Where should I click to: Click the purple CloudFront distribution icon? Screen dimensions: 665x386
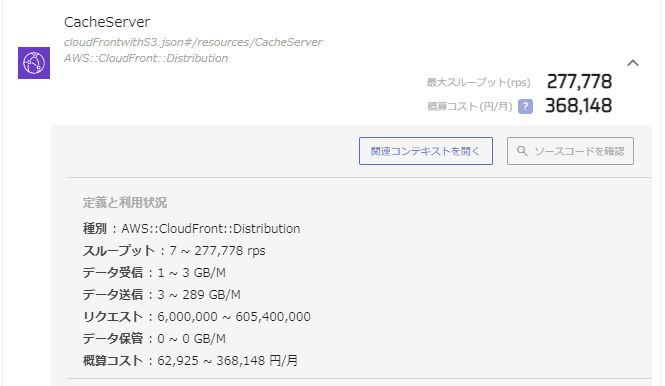click(x=34, y=63)
